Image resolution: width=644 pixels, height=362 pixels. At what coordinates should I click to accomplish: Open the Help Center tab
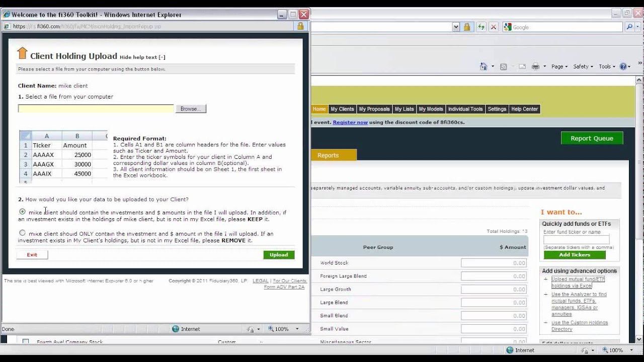click(x=524, y=109)
